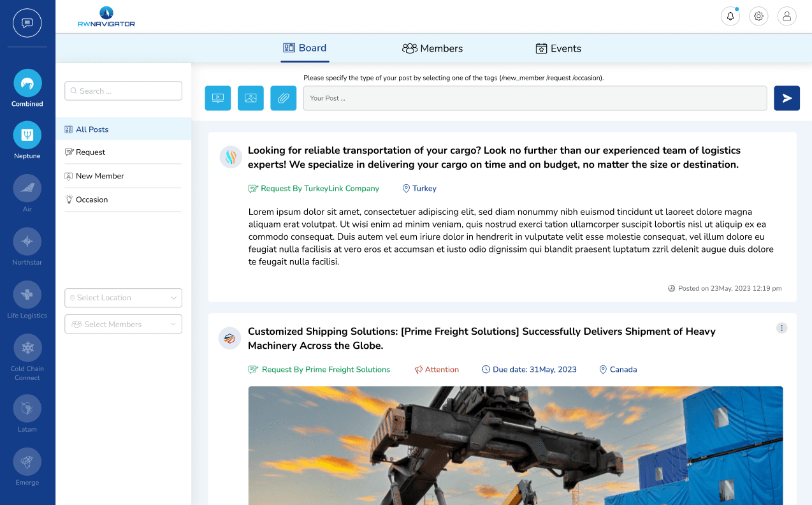Select the Latam network icon
This screenshot has width=812, height=505.
[27, 409]
